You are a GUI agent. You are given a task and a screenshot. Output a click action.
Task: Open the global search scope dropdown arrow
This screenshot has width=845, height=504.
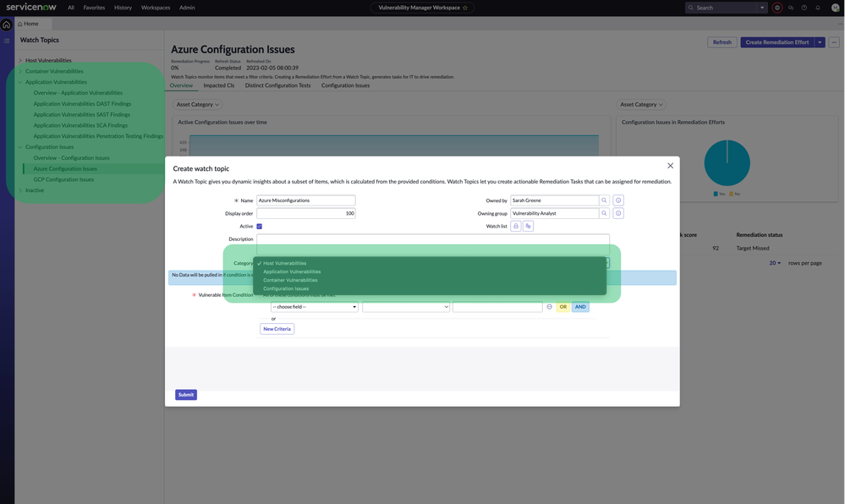(x=761, y=8)
